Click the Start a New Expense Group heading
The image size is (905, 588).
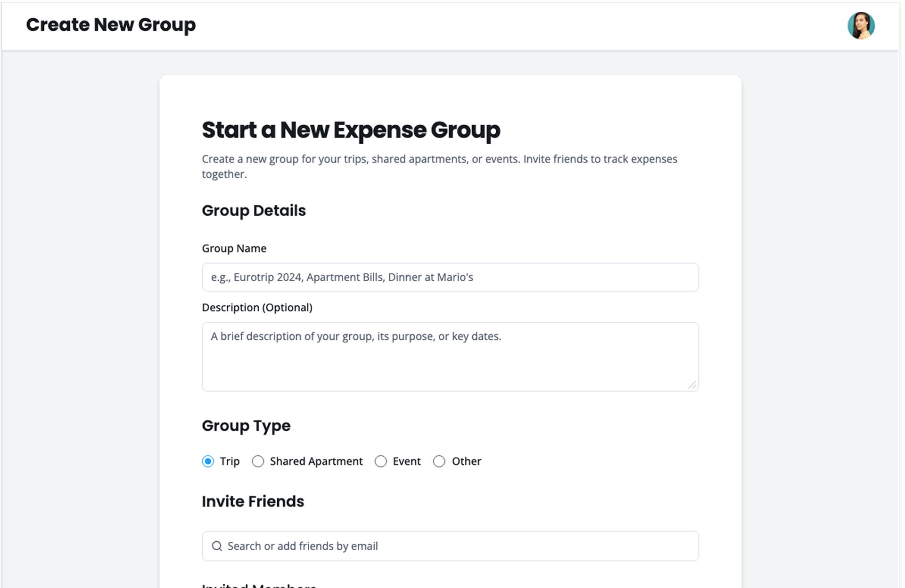click(351, 130)
